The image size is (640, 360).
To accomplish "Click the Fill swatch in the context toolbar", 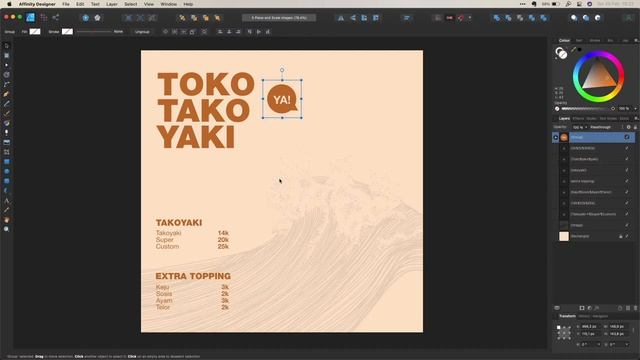I will 35,31.
